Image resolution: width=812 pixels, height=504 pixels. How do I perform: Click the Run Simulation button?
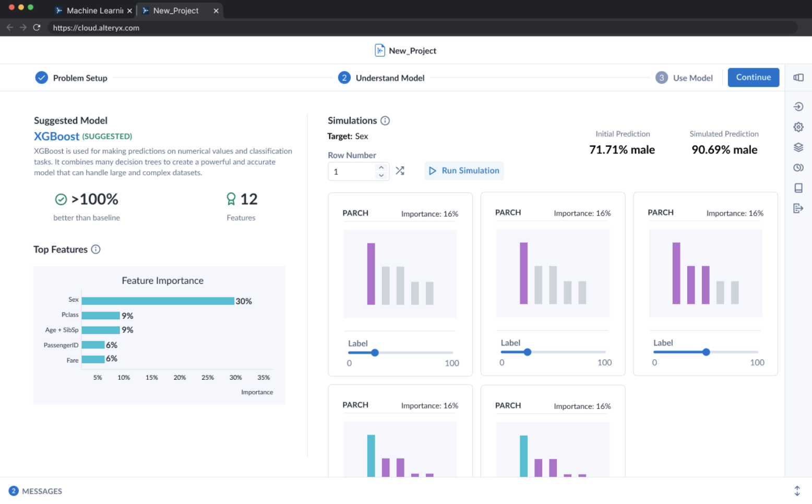pos(464,171)
